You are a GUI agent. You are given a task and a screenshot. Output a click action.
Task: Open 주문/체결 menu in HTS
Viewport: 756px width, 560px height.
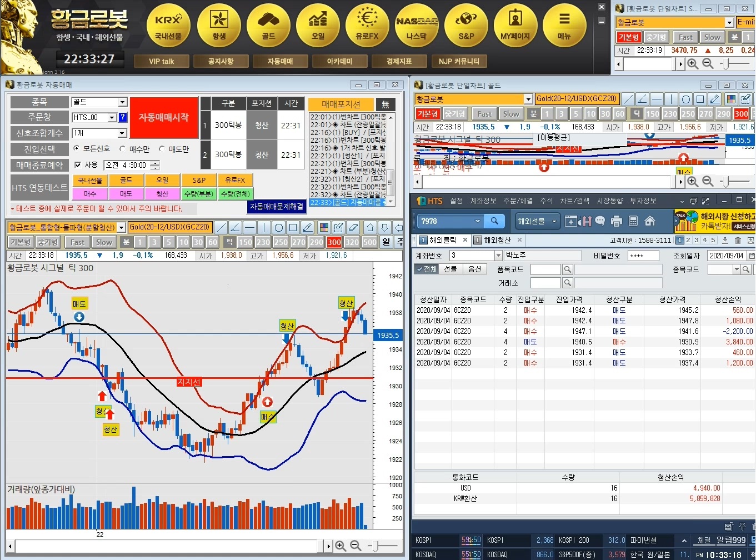click(x=518, y=201)
